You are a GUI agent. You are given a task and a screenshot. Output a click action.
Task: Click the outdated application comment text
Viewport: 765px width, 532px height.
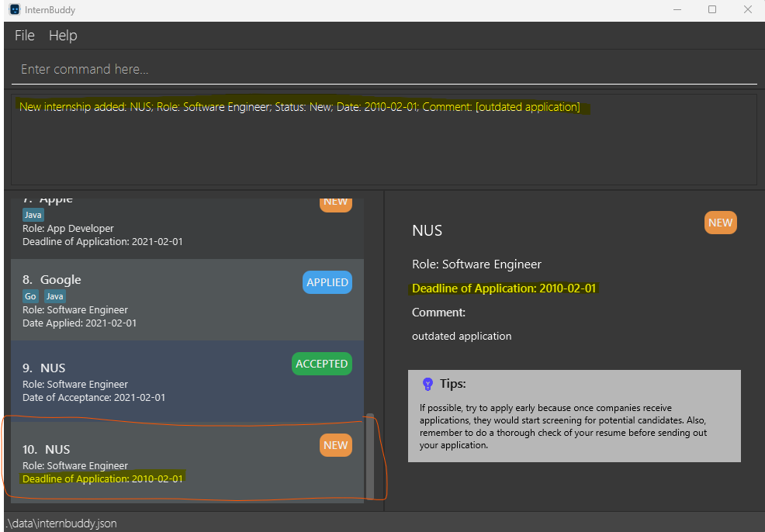click(462, 336)
